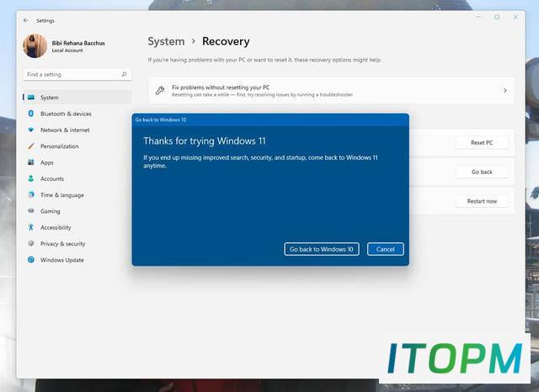Expand troubleshooter row chevron
The image size is (539, 392).
[505, 91]
